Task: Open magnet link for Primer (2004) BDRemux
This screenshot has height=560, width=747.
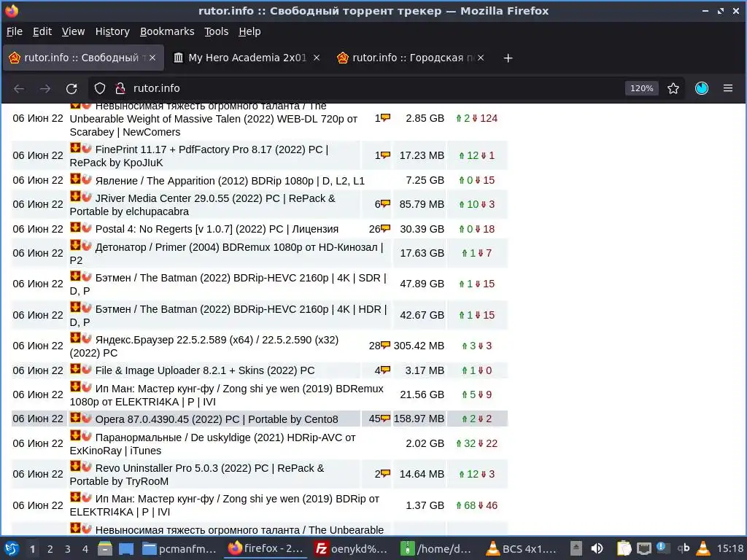Action: click(86, 246)
